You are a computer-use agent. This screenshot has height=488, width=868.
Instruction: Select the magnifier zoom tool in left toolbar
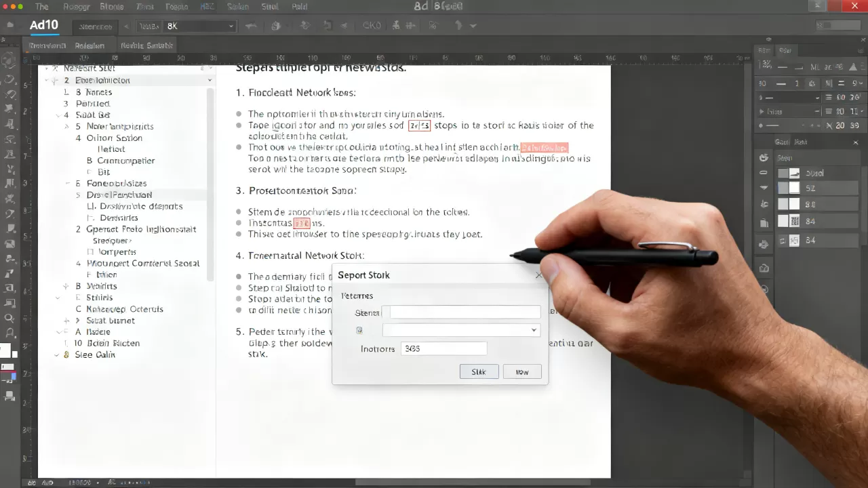tap(9, 318)
